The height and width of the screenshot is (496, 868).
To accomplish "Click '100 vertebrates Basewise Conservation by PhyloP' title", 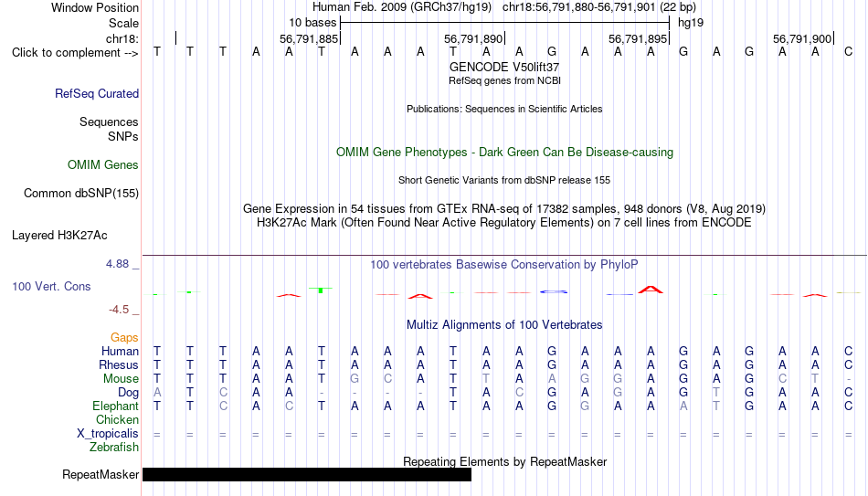I will tap(504, 265).
